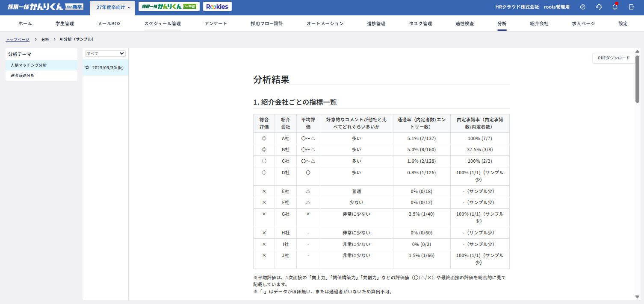Open the notification bell with red badge

[615, 6]
